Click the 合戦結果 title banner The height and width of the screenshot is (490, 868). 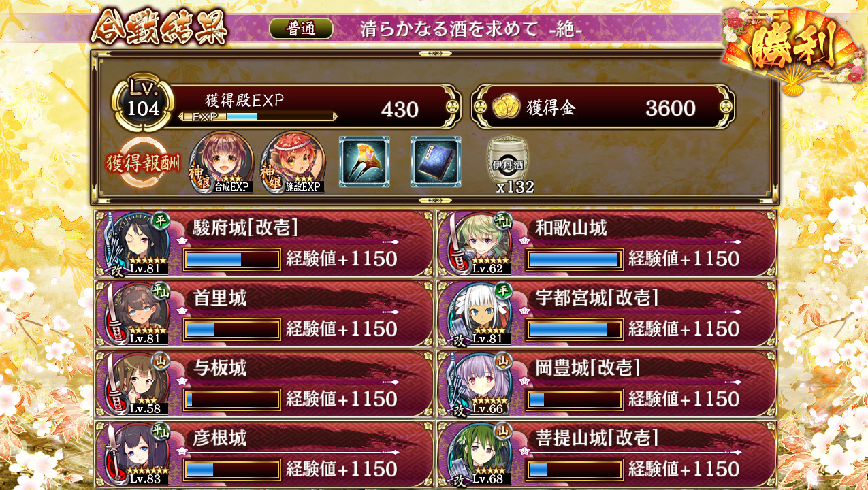[x=159, y=28]
